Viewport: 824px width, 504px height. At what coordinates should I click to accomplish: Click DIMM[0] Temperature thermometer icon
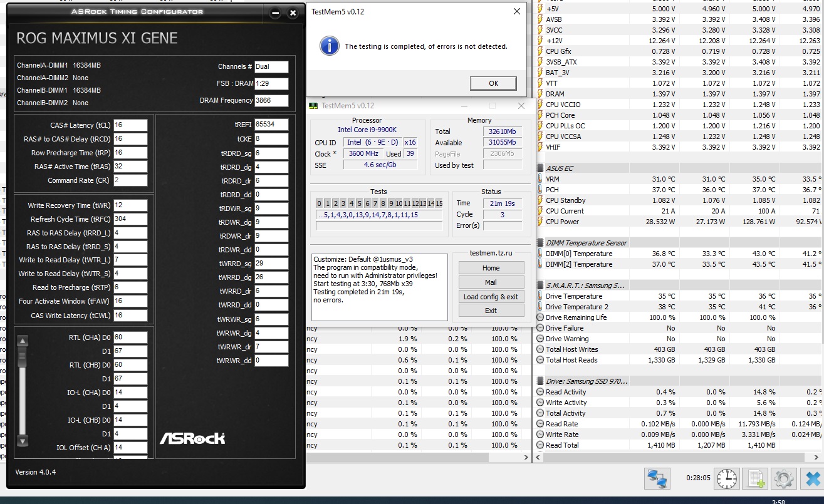[540, 254]
